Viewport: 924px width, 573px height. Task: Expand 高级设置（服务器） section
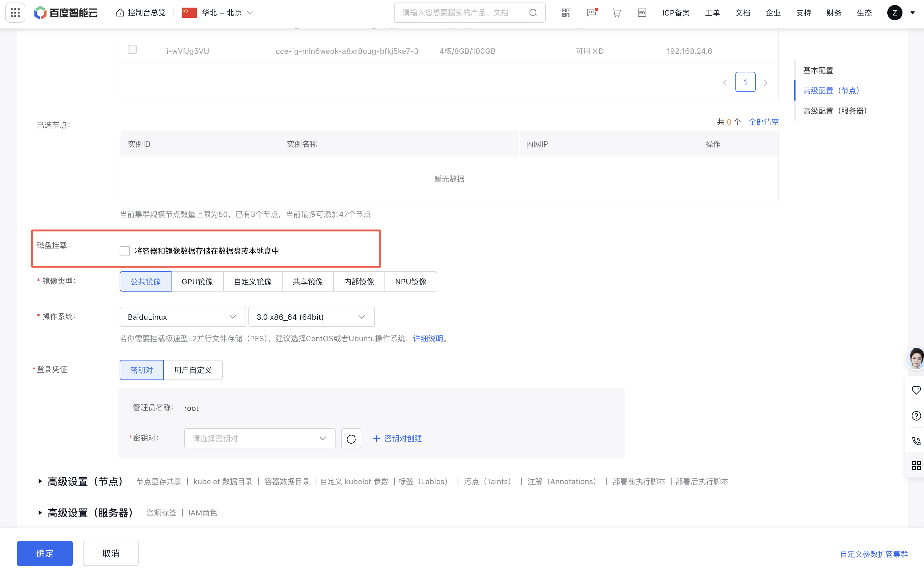tap(86, 513)
